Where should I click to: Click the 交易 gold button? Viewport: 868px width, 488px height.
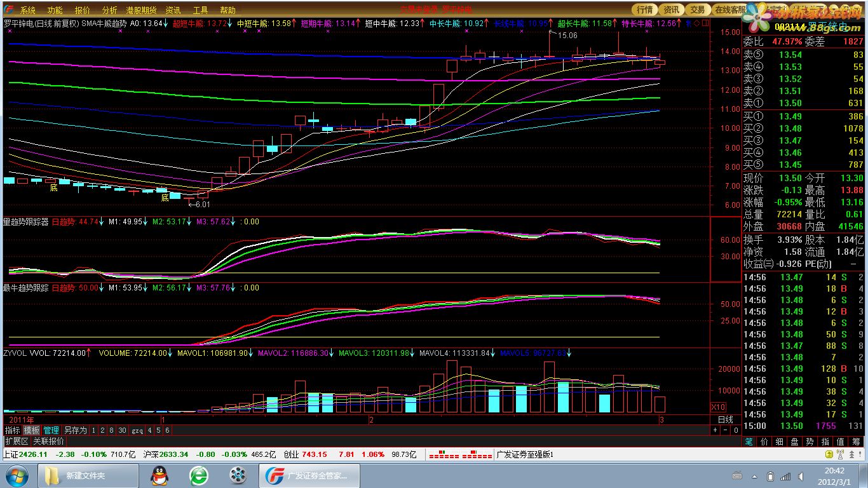click(x=698, y=10)
